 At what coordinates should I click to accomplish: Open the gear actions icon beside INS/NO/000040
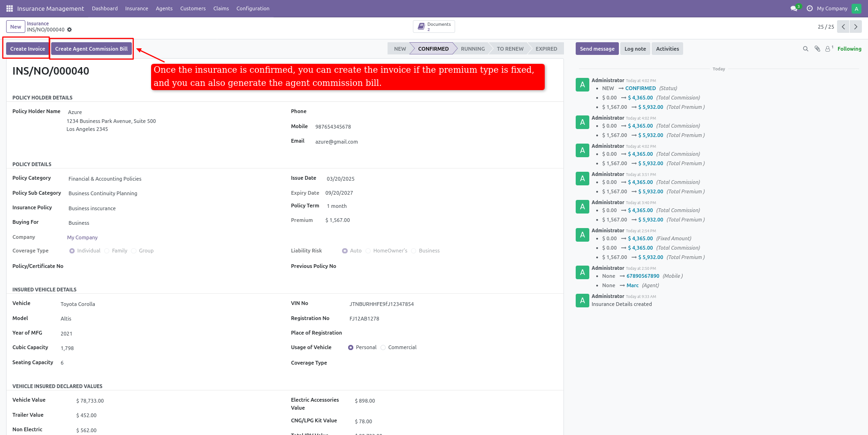(x=69, y=30)
